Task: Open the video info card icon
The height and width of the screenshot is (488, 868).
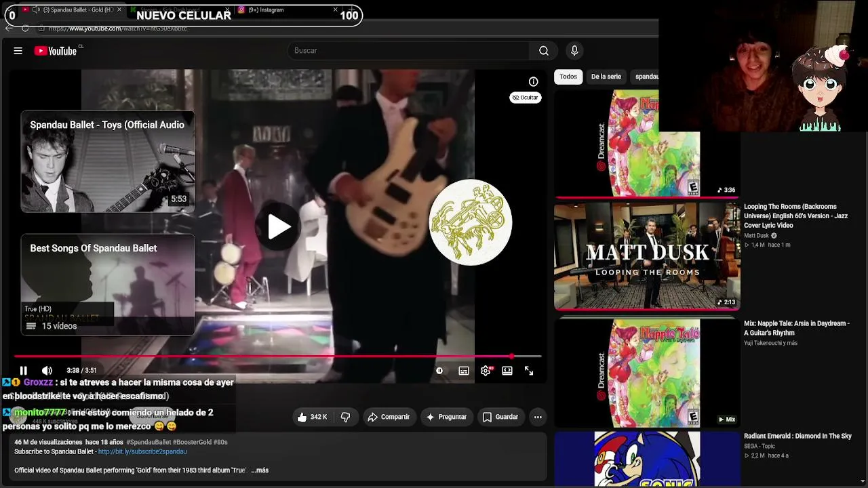Action: (534, 82)
